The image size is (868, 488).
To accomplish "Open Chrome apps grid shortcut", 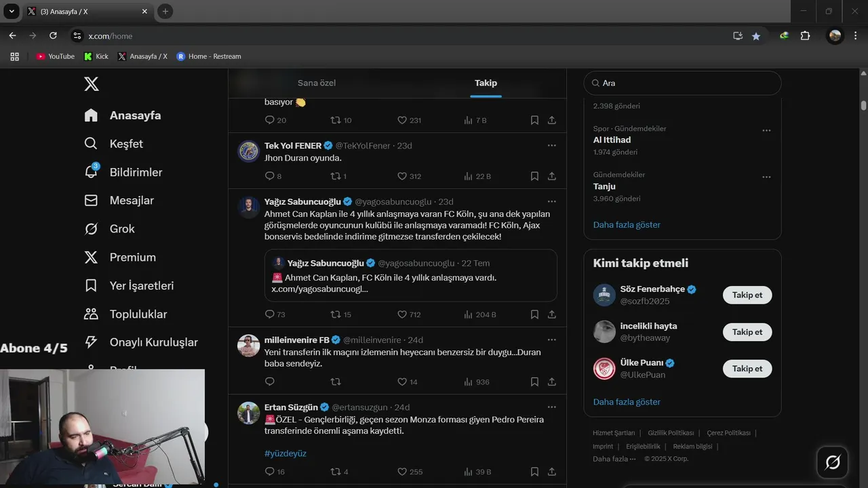I will click(x=14, y=56).
